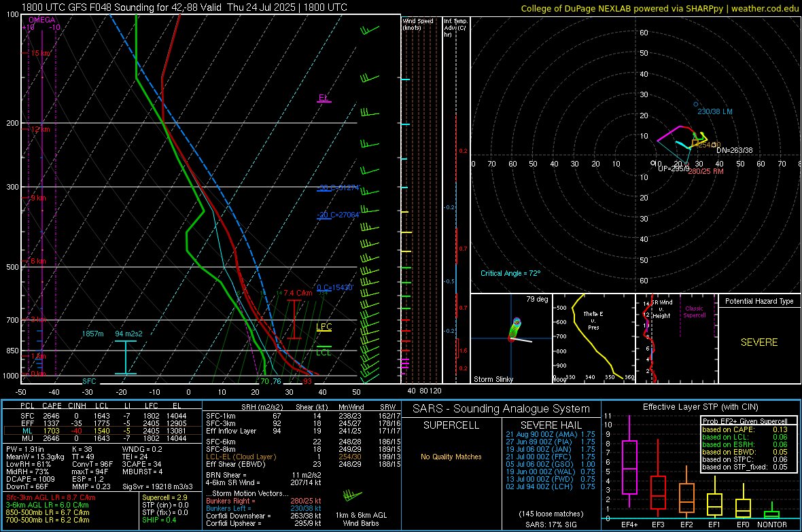Click the green 'Supercell = 2.9' parameter
The height and width of the screenshot is (532, 802).
click(164, 498)
